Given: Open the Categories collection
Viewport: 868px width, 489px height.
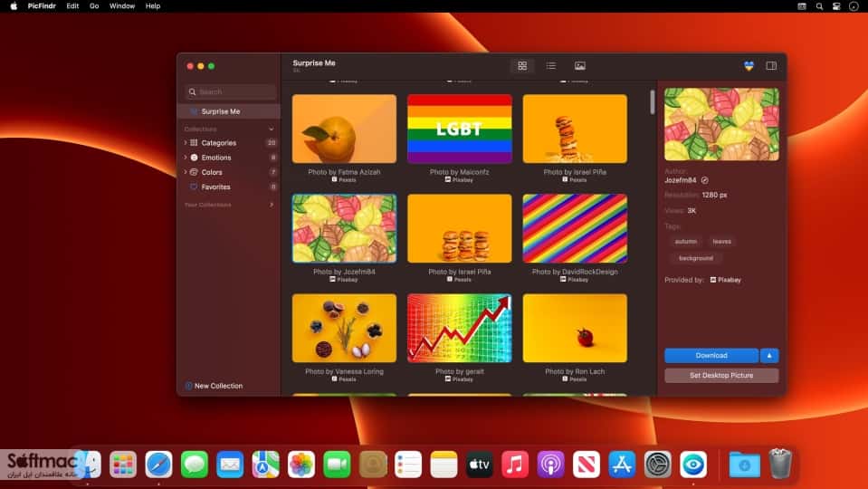Looking at the screenshot, I should pos(219,143).
